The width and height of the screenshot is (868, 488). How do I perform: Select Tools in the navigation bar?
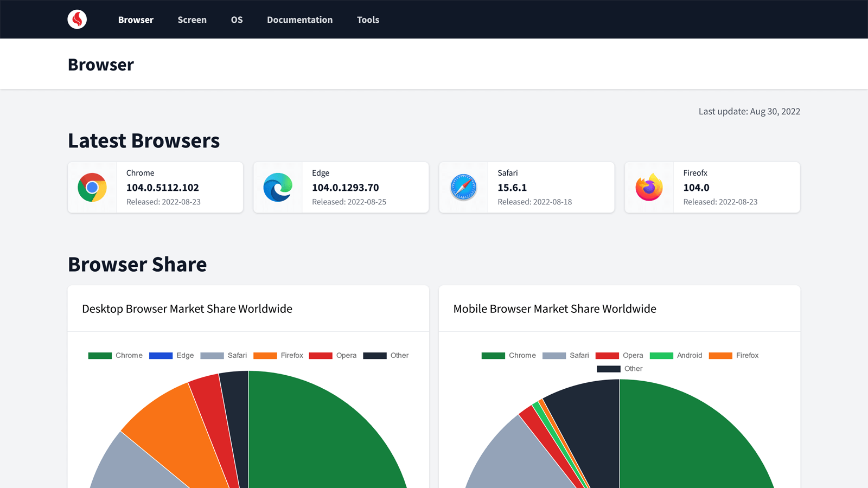(x=368, y=20)
